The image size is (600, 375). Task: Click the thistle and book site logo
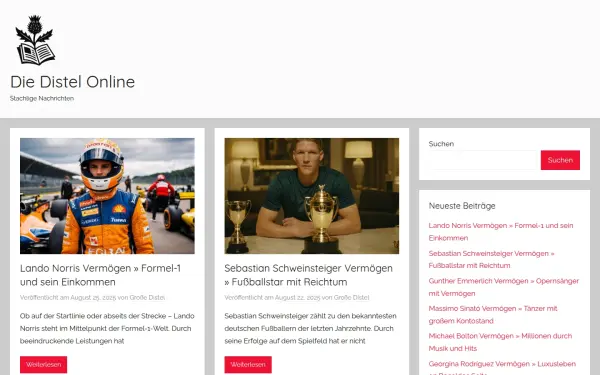click(x=35, y=40)
